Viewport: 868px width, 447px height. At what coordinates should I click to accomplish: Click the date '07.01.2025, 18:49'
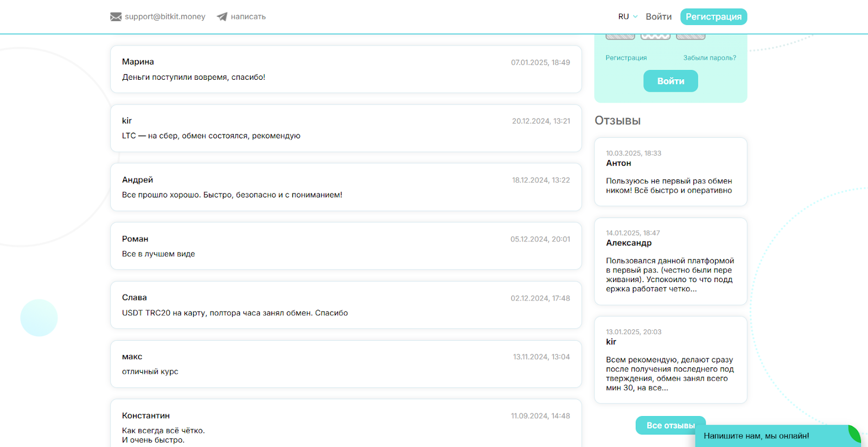(x=540, y=62)
